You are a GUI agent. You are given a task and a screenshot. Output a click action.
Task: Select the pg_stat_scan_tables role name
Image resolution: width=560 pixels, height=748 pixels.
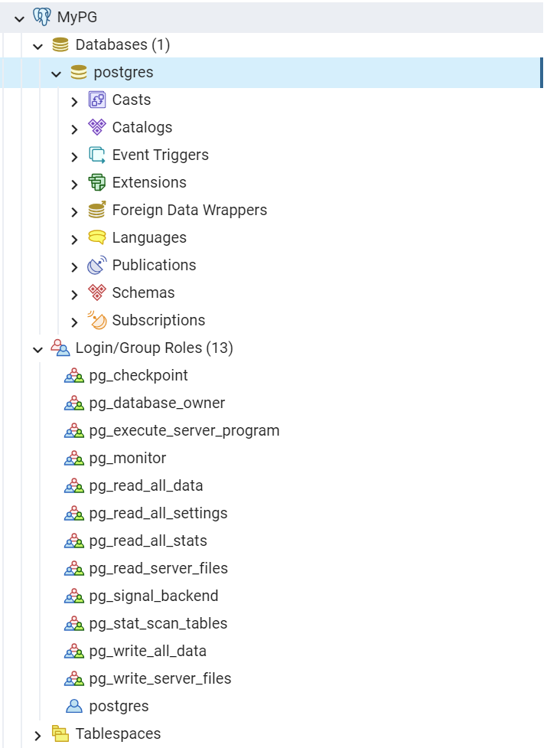[158, 624]
